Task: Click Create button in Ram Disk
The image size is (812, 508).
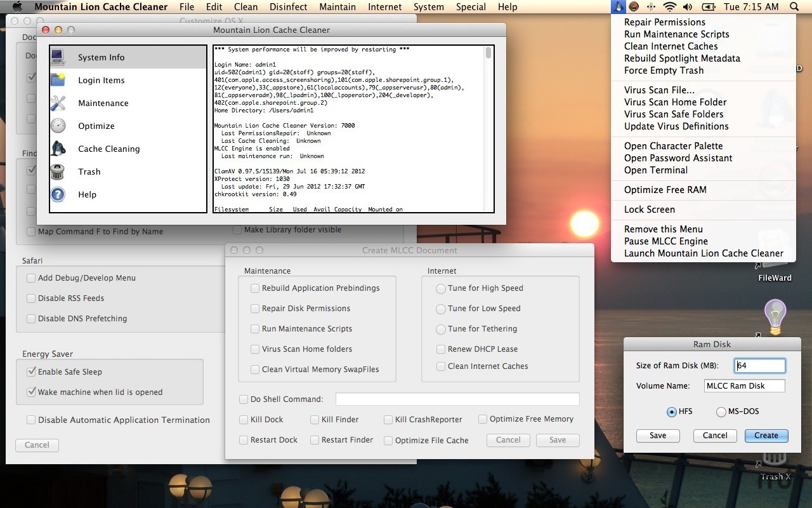Action: pyautogui.click(x=766, y=436)
